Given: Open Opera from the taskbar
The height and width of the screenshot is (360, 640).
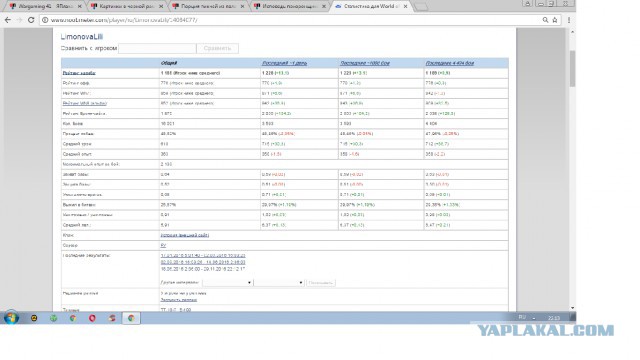Looking at the screenshot, I should (x=92, y=318).
